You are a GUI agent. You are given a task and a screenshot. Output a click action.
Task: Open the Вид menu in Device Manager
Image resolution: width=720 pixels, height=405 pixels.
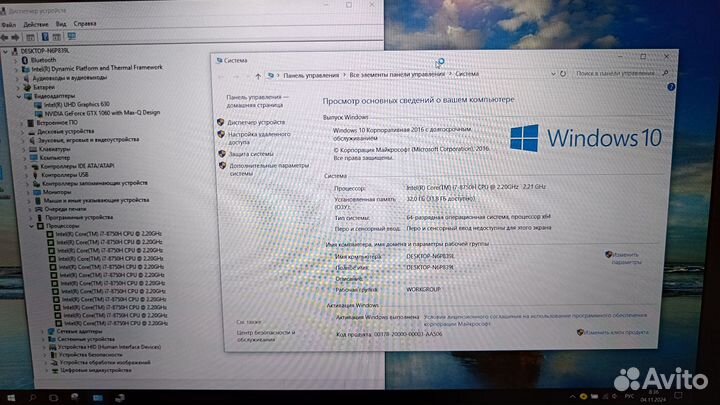click(61, 24)
